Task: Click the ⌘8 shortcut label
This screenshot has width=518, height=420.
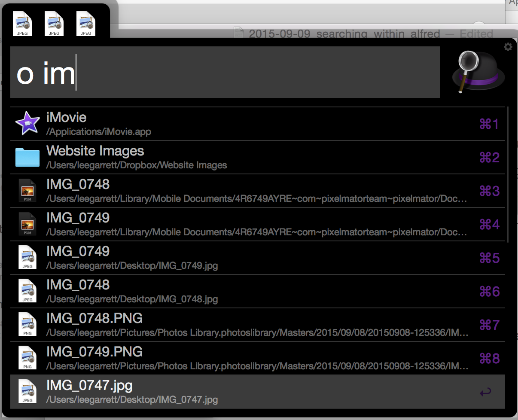Action: 490,359
